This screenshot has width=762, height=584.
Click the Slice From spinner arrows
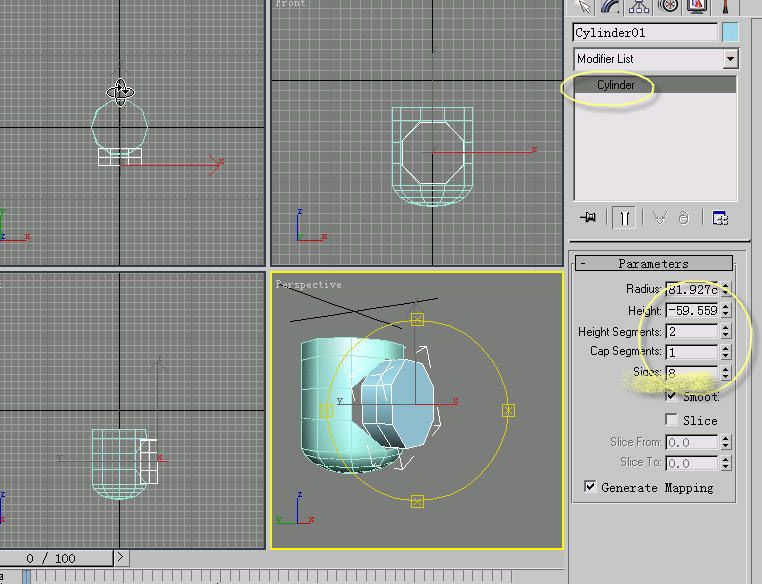click(x=726, y=442)
